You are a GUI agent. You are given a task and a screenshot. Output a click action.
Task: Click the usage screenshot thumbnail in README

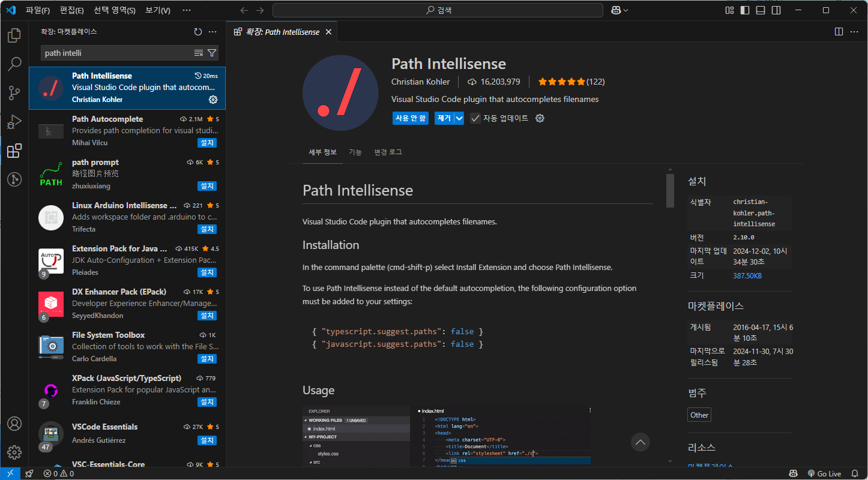(x=447, y=436)
